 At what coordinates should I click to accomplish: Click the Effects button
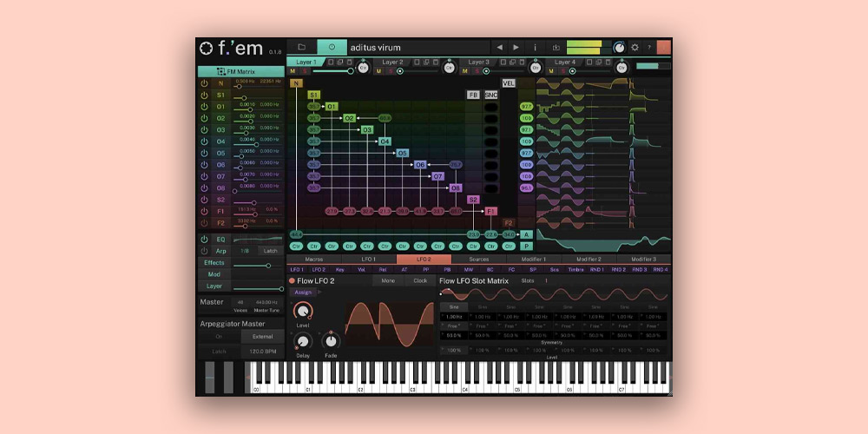214,262
